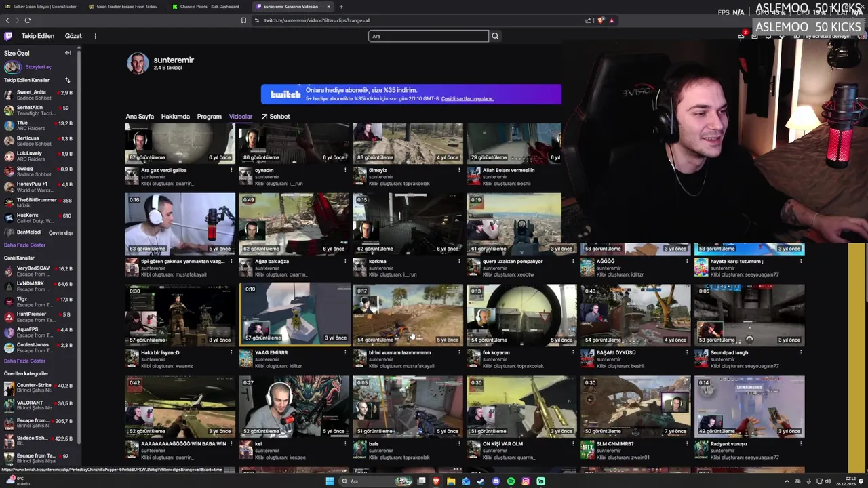Play 'YAAĞ EMİRRR' clip thumbnail
The image size is (868, 488).
pyautogui.click(x=294, y=315)
